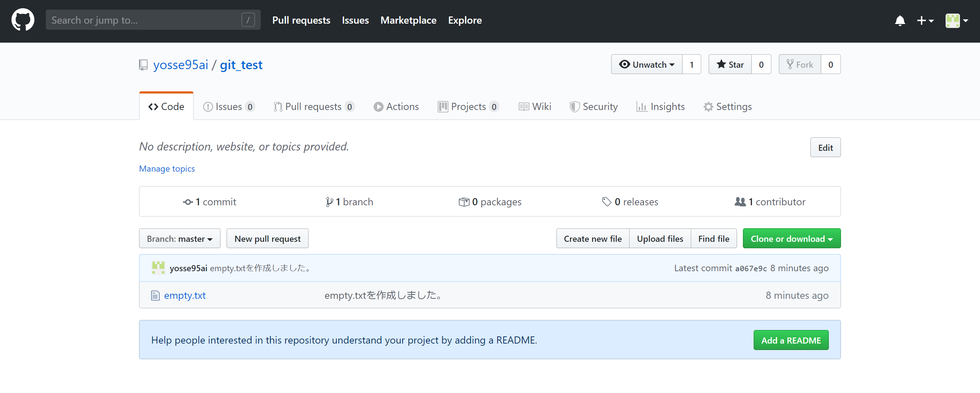Screen dimensions: 980x393
Task: Click the GitHub Octocat logo
Action: [23, 20]
